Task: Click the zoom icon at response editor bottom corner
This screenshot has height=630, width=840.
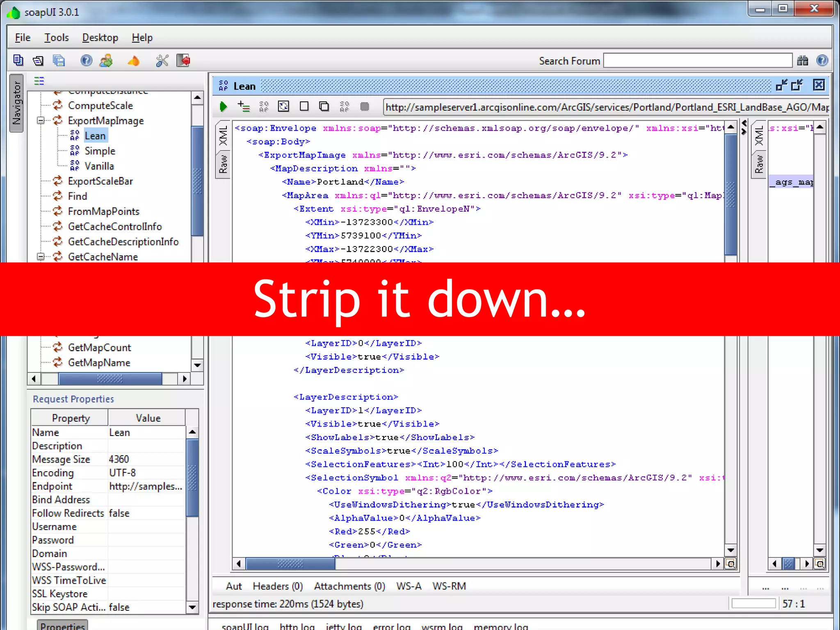Action: pyautogui.click(x=820, y=564)
